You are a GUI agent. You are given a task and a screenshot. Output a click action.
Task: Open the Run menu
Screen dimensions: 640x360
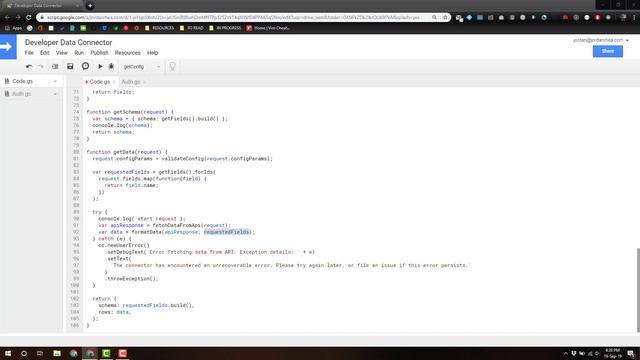tap(79, 53)
